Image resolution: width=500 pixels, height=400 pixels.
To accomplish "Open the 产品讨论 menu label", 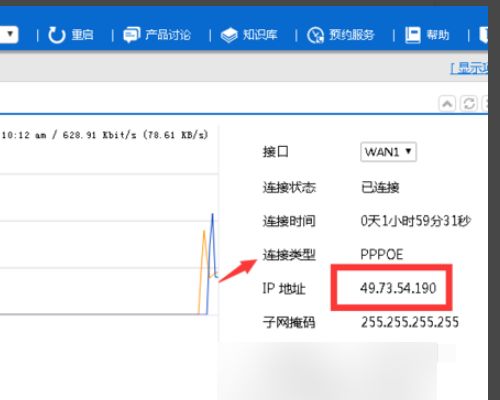I will click(x=168, y=35).
